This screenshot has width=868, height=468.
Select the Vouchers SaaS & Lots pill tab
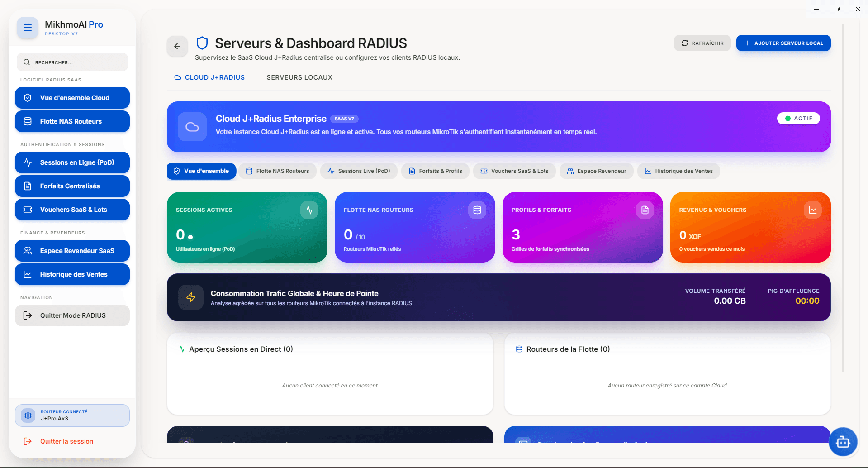514,171
